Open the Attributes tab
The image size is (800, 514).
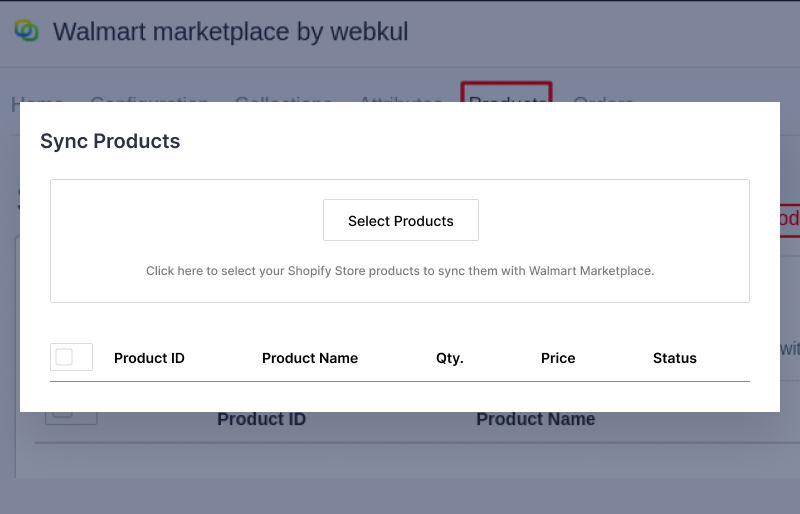400,99
